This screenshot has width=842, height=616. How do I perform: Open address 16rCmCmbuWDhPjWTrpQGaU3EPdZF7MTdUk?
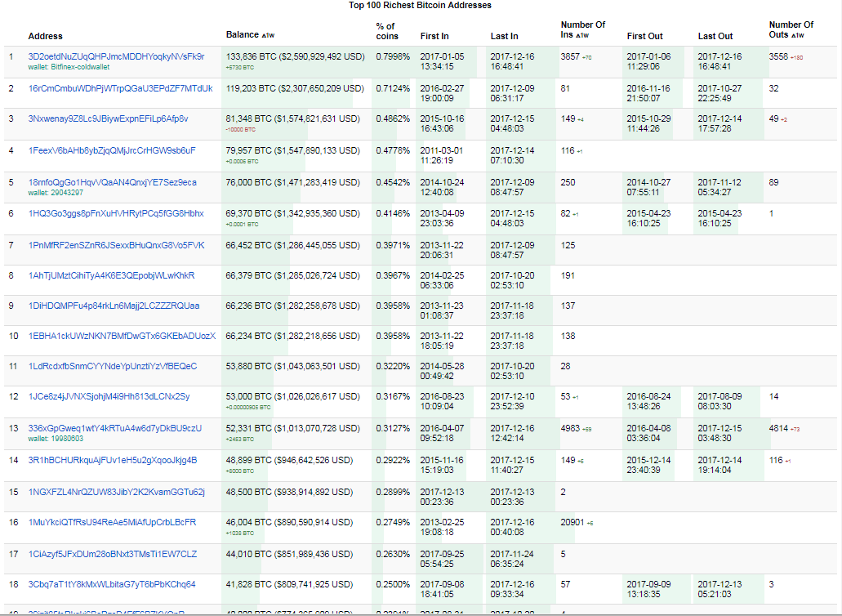tap(120, 88)
